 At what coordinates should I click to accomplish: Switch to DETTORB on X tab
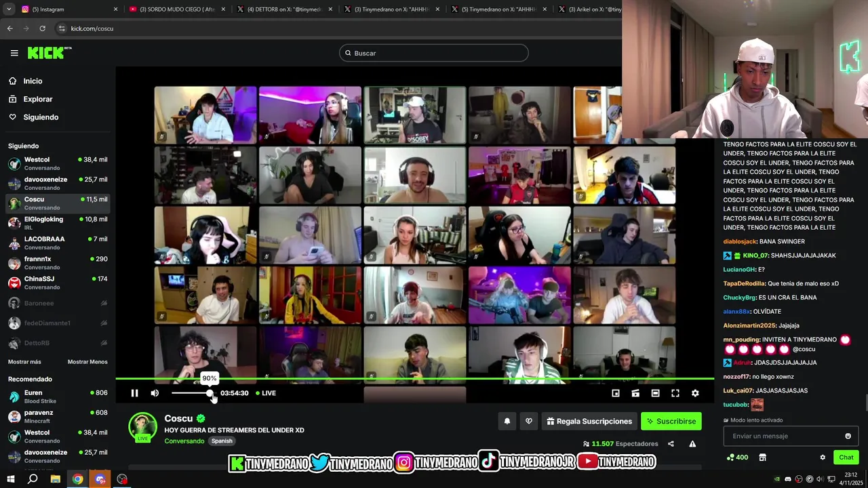(x=283, y=9)
